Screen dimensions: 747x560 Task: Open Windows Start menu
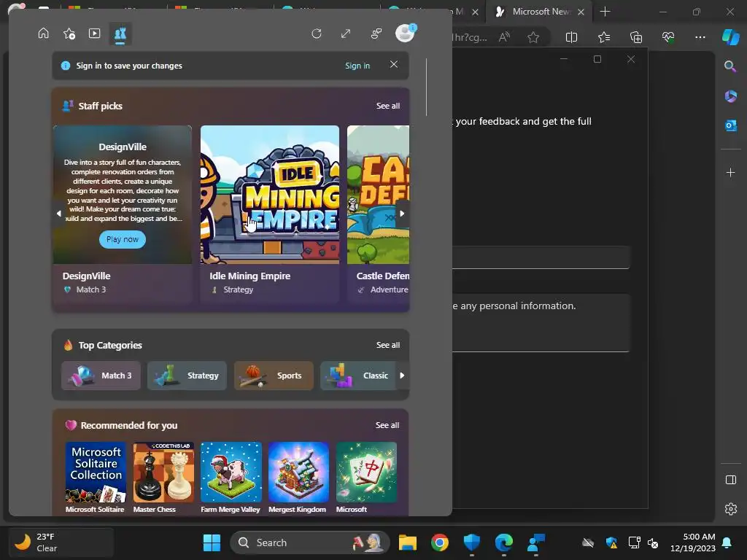click(x=212, y=542)
